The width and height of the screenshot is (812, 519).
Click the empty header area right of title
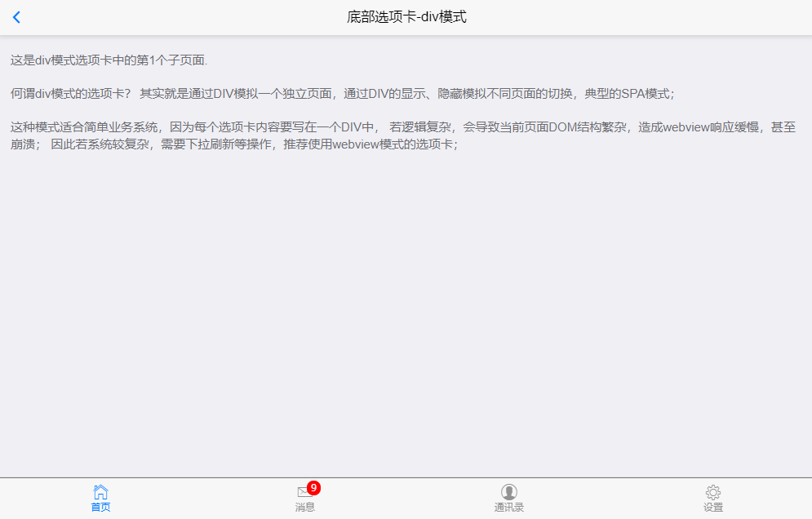point(637,17)
